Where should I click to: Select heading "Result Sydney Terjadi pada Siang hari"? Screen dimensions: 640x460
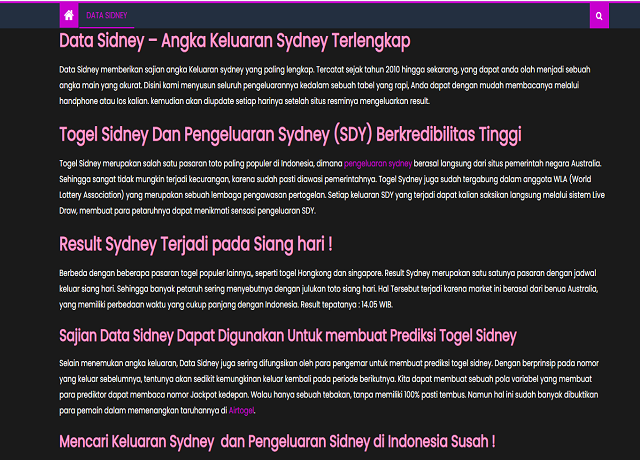click(x=195, y=244)
